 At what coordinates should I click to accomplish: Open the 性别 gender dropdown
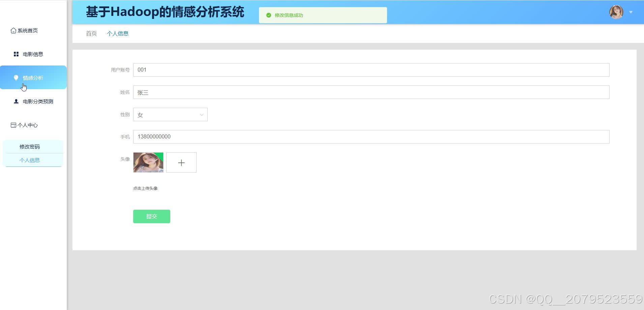coord(170,114)
